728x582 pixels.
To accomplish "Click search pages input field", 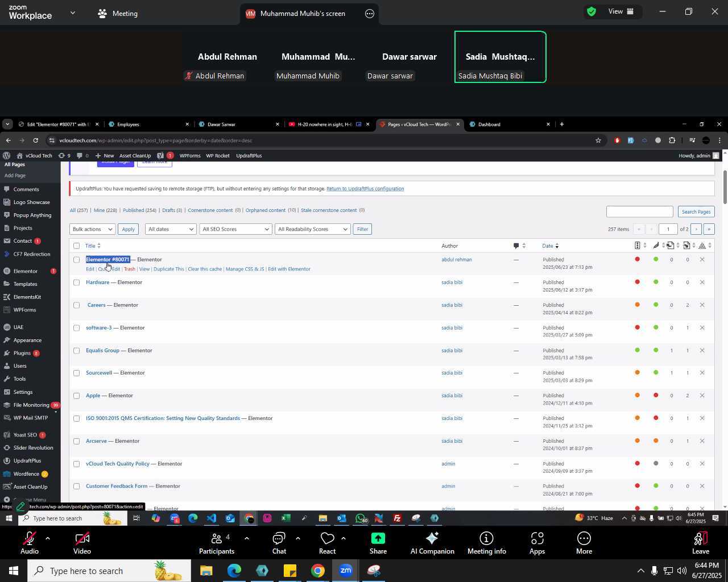I will click(640, 211).
